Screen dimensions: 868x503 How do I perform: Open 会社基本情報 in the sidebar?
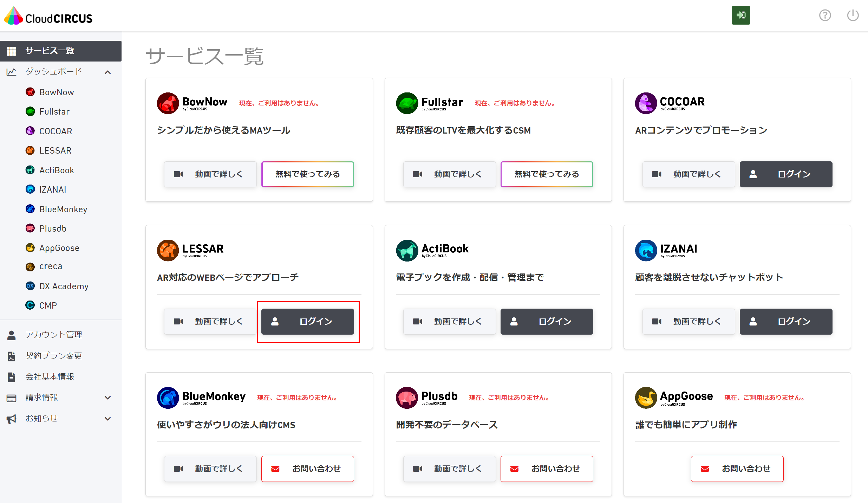click(50, 376)
